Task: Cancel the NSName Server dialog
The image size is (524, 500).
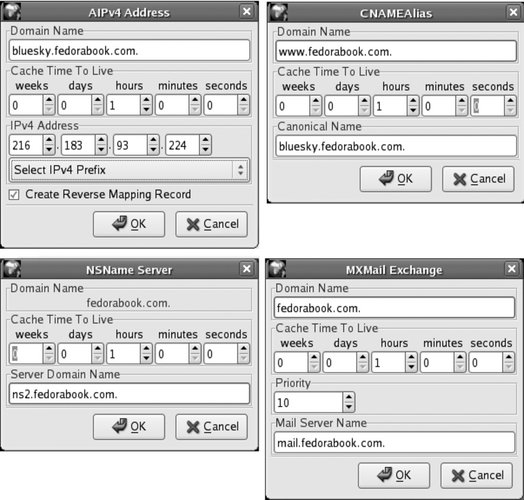Action: point(212,427)
